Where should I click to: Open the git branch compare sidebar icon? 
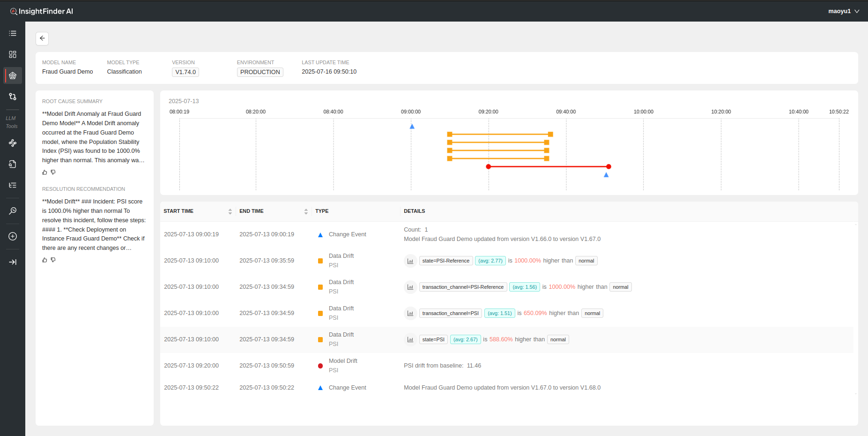13,97
